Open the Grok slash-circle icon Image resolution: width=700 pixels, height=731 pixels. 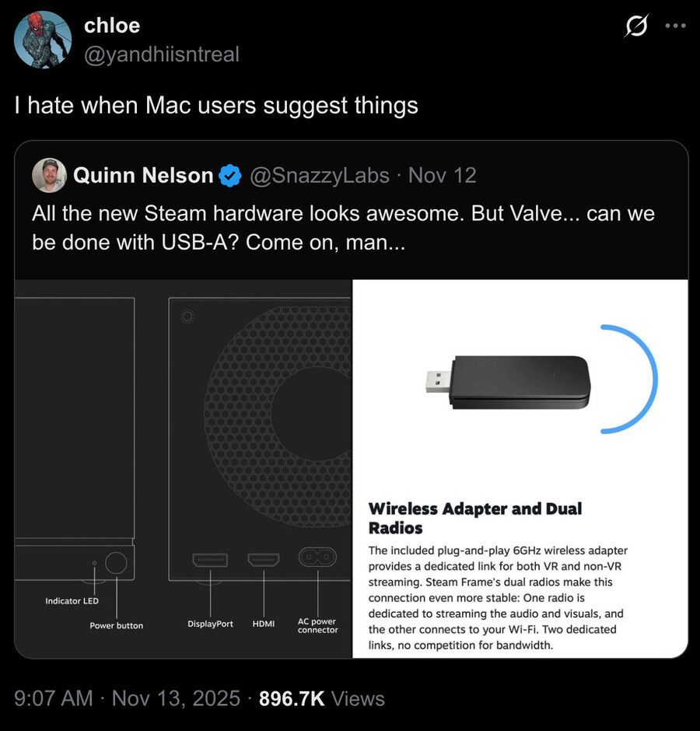[637, 26]
